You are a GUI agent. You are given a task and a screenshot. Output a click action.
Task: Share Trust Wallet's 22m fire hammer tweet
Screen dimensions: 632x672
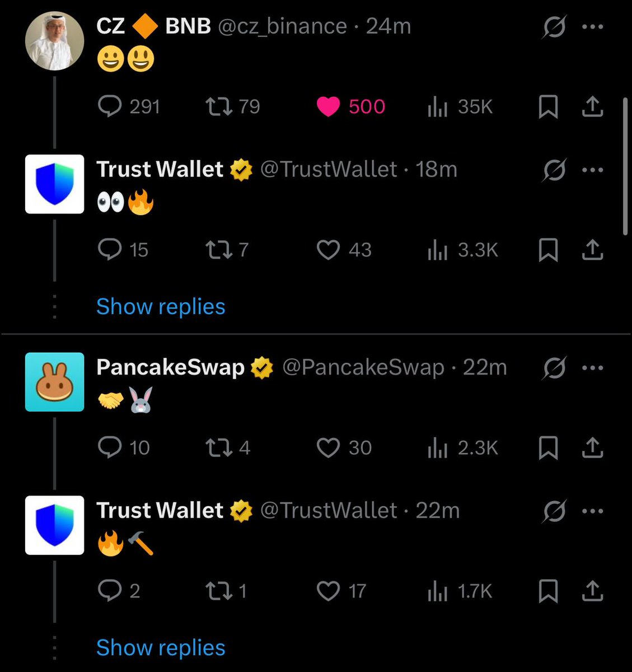point(592,591)
